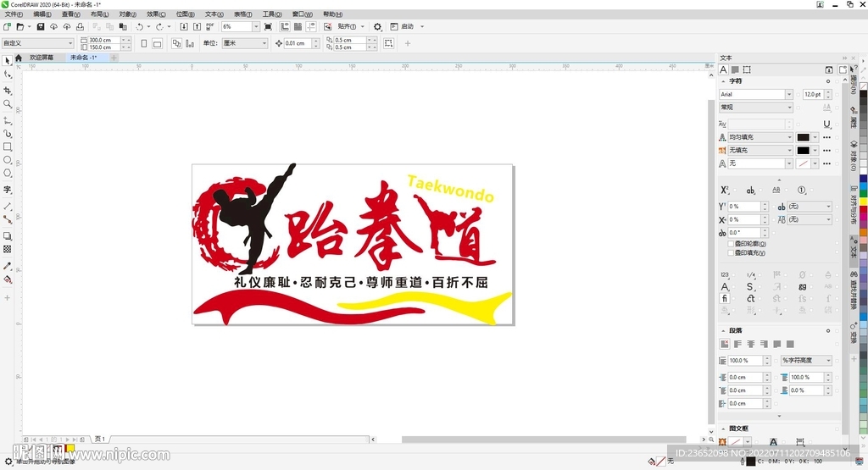Click the 贴齐 snap button

[x=347, y=26]
